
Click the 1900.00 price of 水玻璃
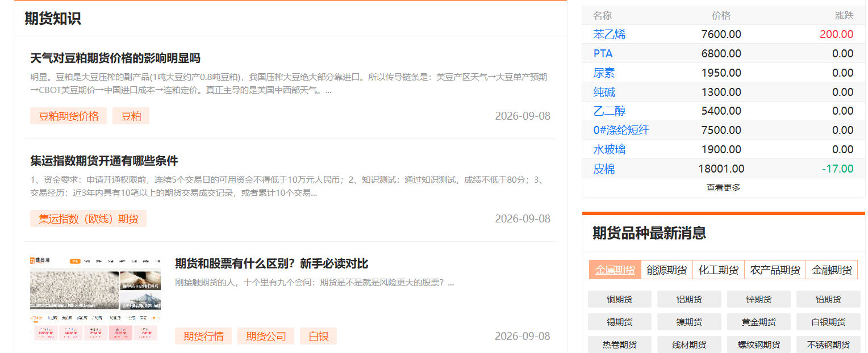point(721,149)
